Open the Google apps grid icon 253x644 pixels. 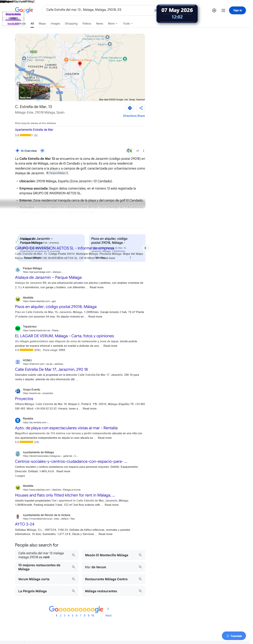coord(223,10)
